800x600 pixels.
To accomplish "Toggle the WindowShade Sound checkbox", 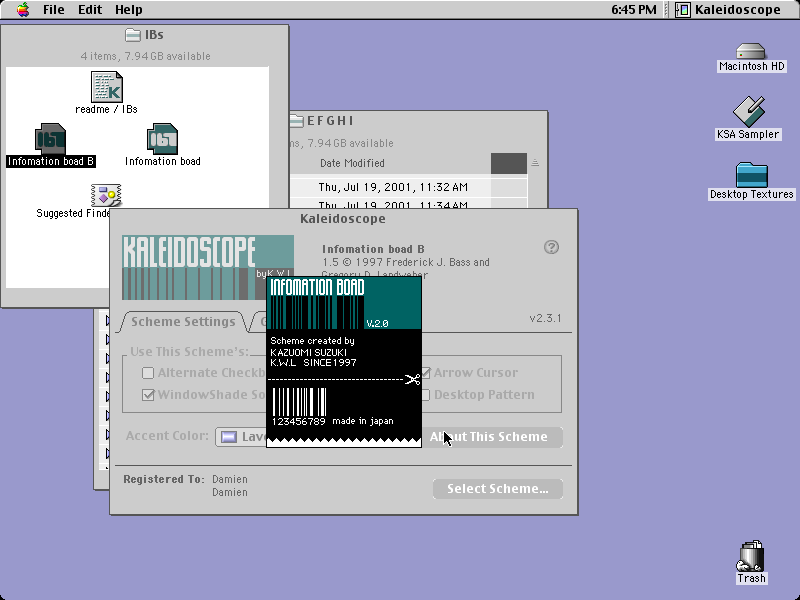I will click(x=148, y=395).
